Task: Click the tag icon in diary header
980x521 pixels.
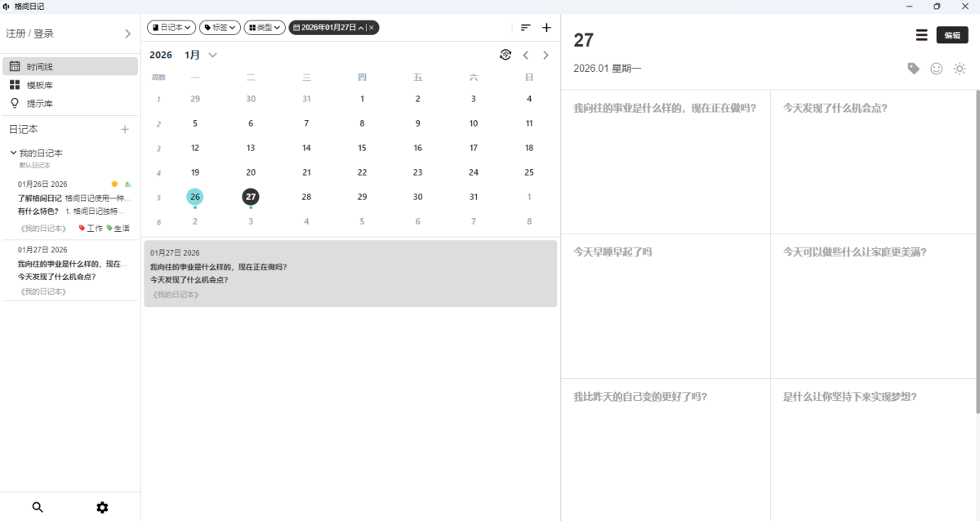Action: tap(914, 69)
